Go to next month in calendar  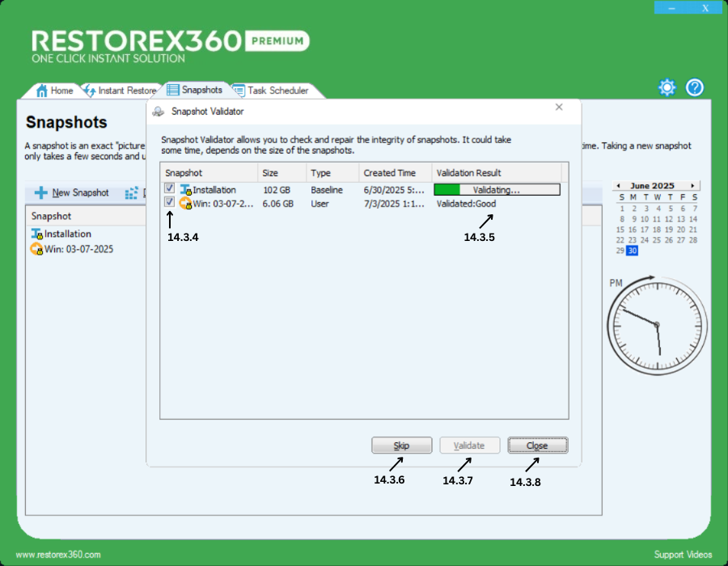point(693,185)
